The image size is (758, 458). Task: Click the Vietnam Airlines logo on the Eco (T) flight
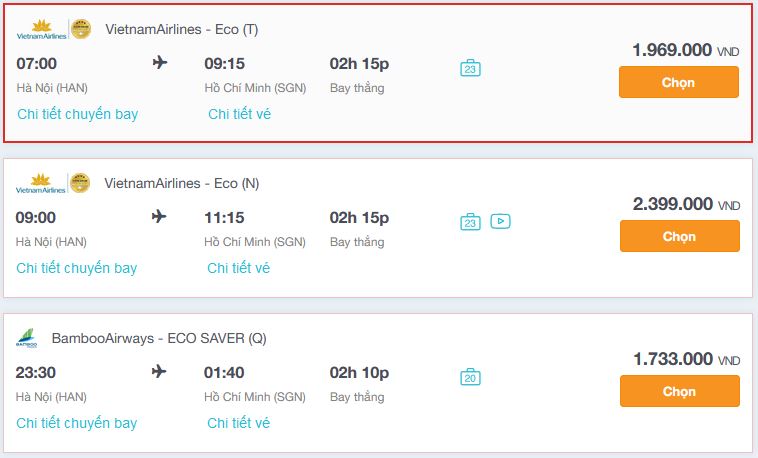(x=42, y=30)
